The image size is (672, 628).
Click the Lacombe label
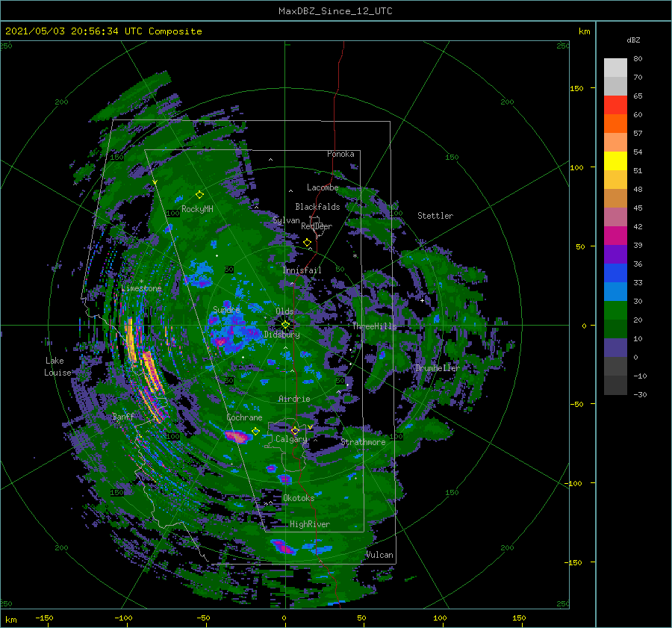click(323, 187)
